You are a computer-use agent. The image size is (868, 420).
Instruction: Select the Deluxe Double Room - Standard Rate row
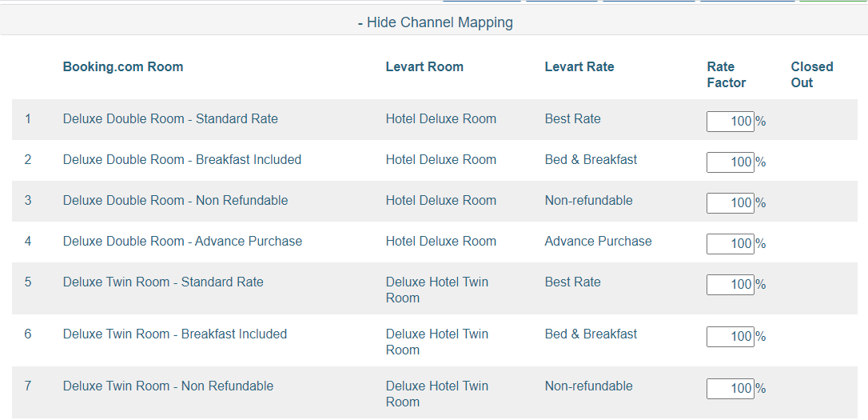435,120
